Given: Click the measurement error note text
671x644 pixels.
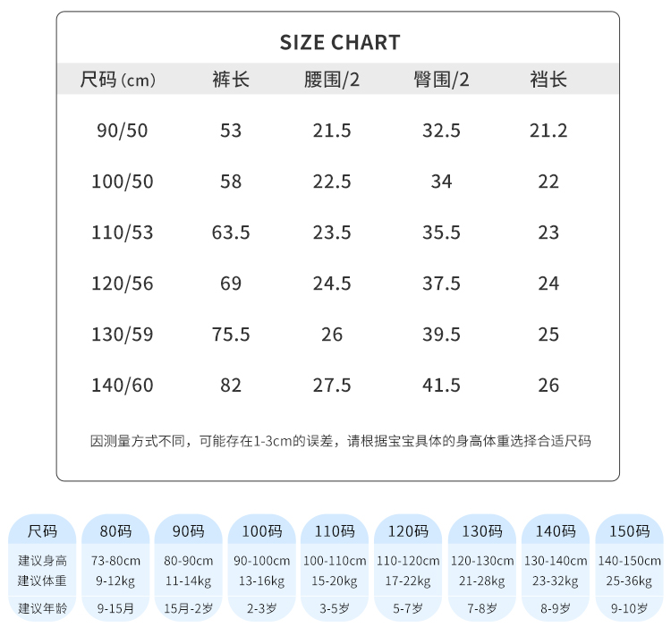Looking at the screenshot, I should 340,441.
